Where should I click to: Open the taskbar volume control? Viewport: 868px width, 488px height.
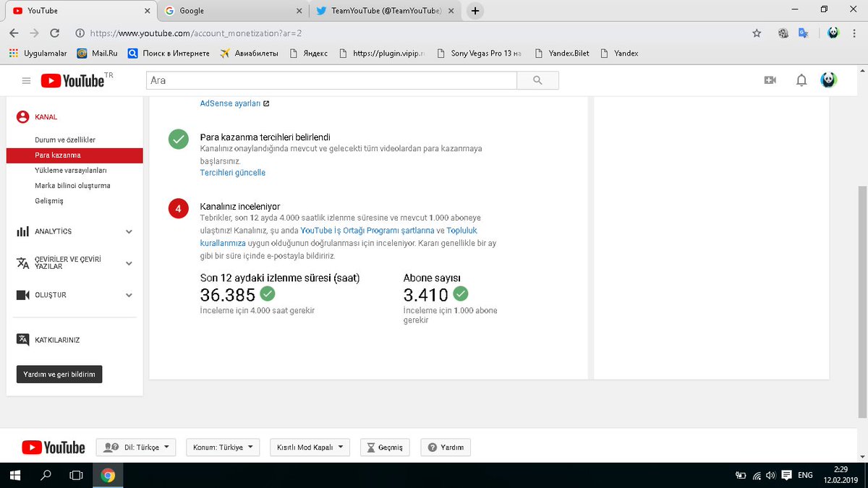coord(770,475)
